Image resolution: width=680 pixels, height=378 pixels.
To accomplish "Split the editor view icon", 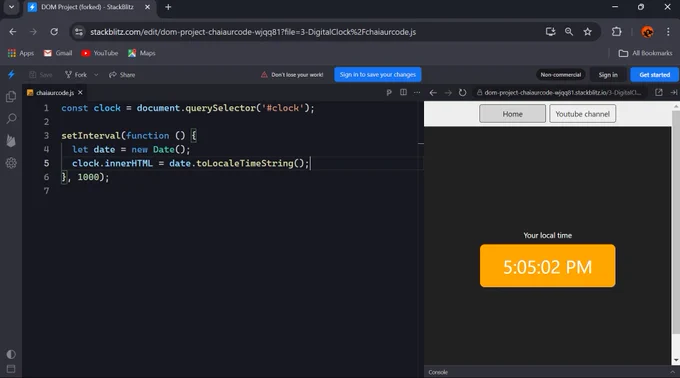I will point(403,92).
